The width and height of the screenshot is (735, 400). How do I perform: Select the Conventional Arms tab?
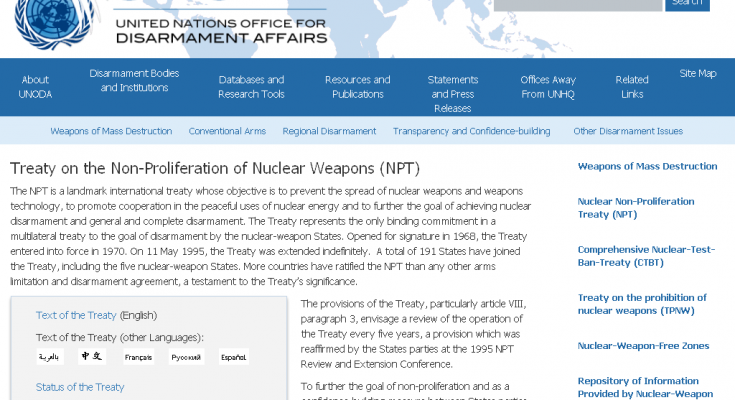coord(227,131)
